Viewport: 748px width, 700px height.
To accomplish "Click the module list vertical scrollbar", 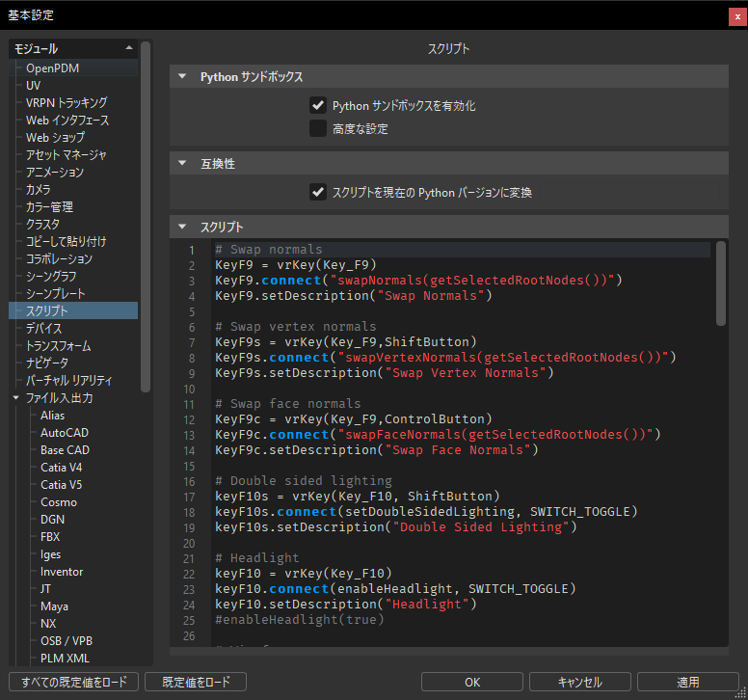I will [146, 217].
